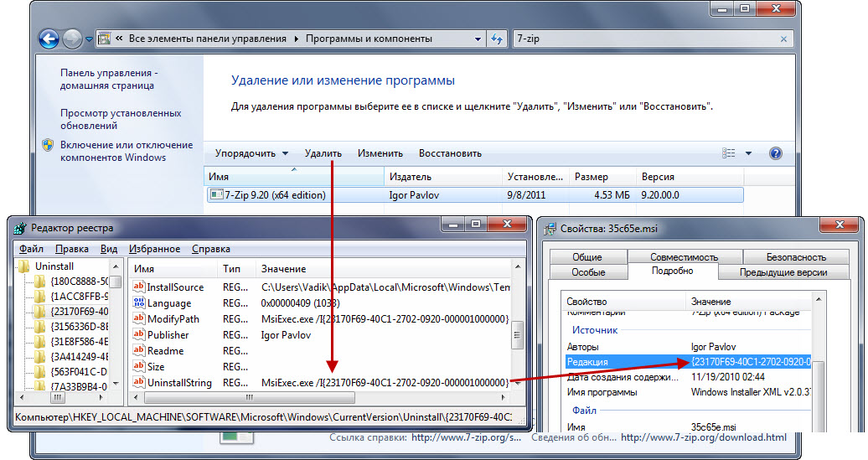Switch to 'Совместимость' tab in Properties

pyautogui.click(x=685, y=257)
